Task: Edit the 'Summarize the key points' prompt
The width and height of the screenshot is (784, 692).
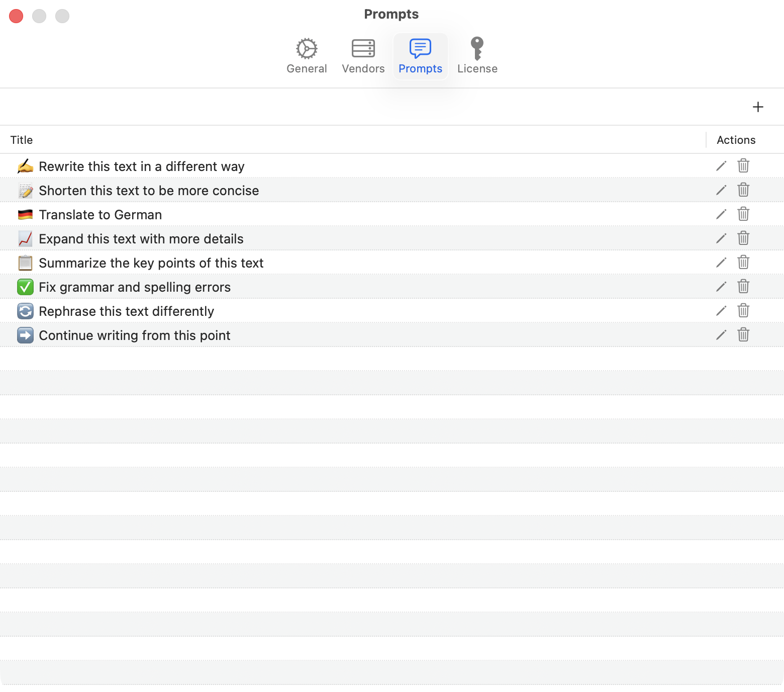Action: (x=721, y=263)
